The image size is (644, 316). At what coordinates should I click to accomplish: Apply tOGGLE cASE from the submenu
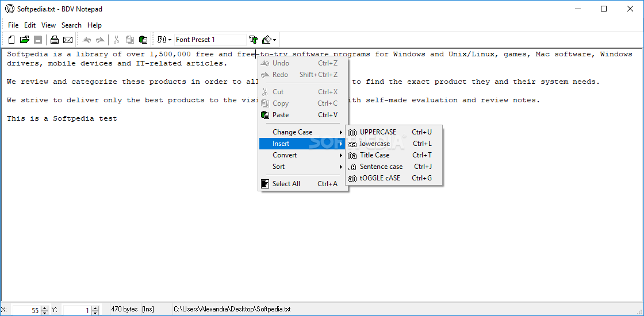click(394, 178)
